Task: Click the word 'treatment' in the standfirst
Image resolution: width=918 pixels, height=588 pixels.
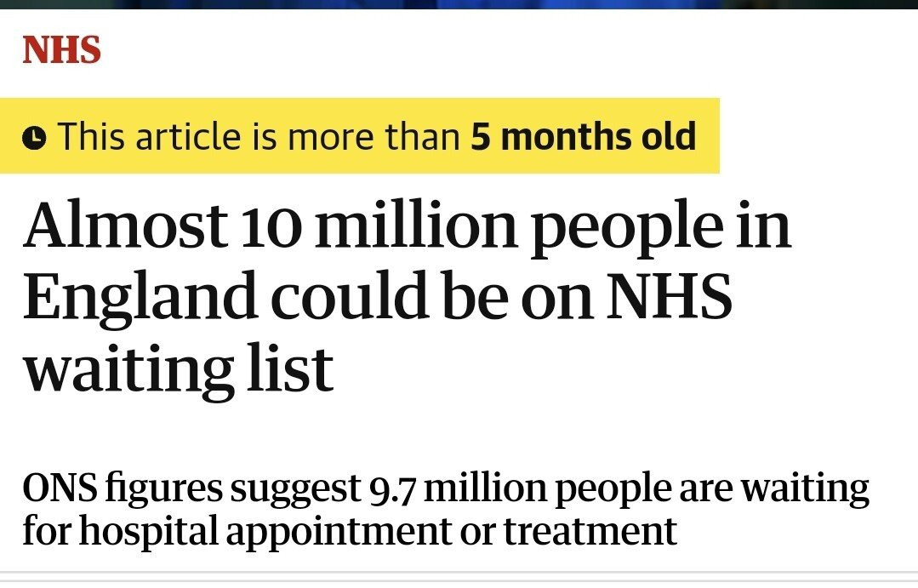Action: pos(590,531)
